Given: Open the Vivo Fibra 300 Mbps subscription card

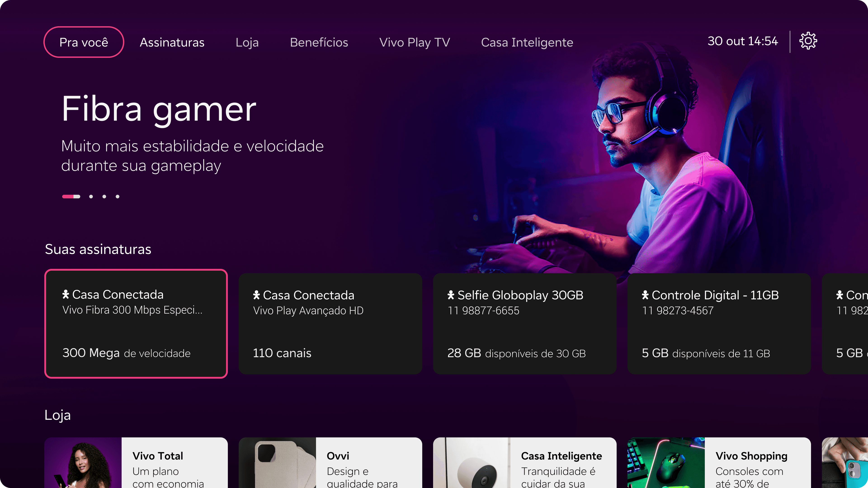Looking at the screenshot, I should [136, 323].
